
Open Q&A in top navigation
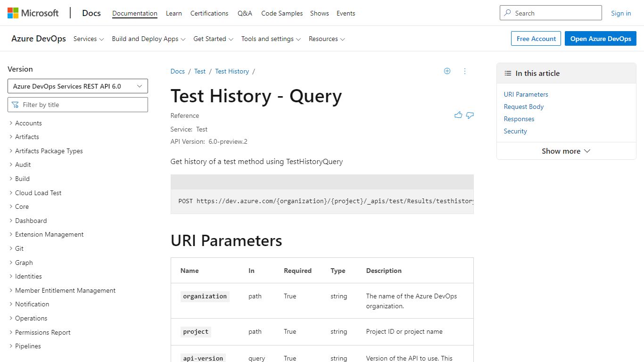pyautogui.click(x=245, y=13)
